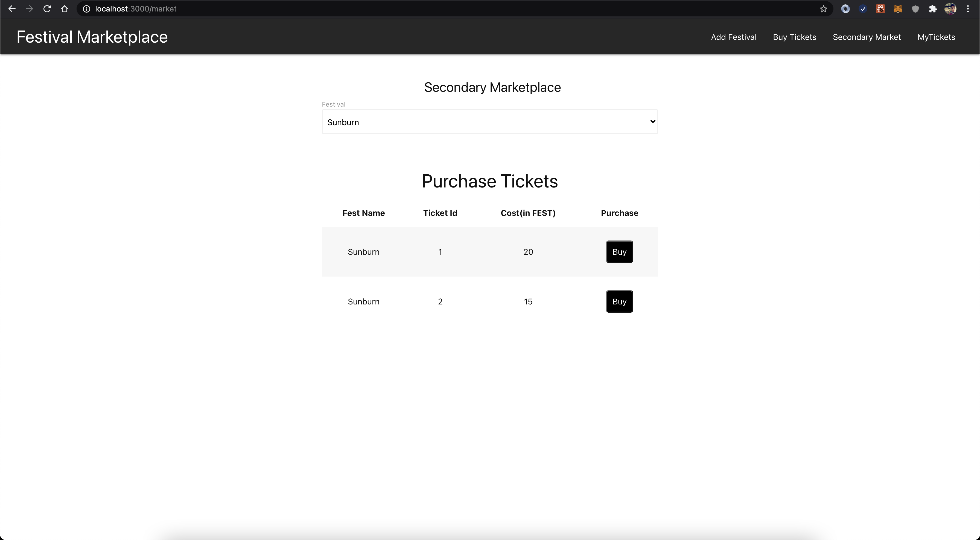The width and height of the screenshot is (980, 540).
Task: Click the blue checkmark extension icon
Action: tap(863, 9)
